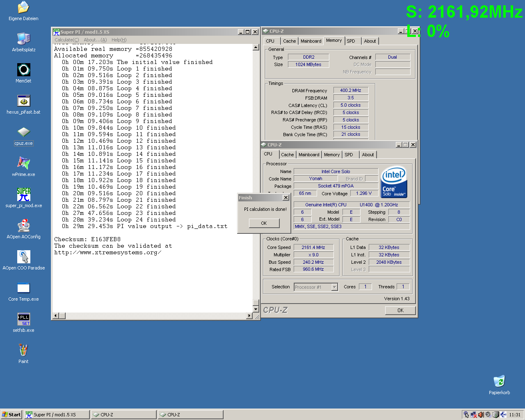Click title bar icon of the front CPU-Z window
The height and width of the screenshot is (420, 525).
click(264, 145)
